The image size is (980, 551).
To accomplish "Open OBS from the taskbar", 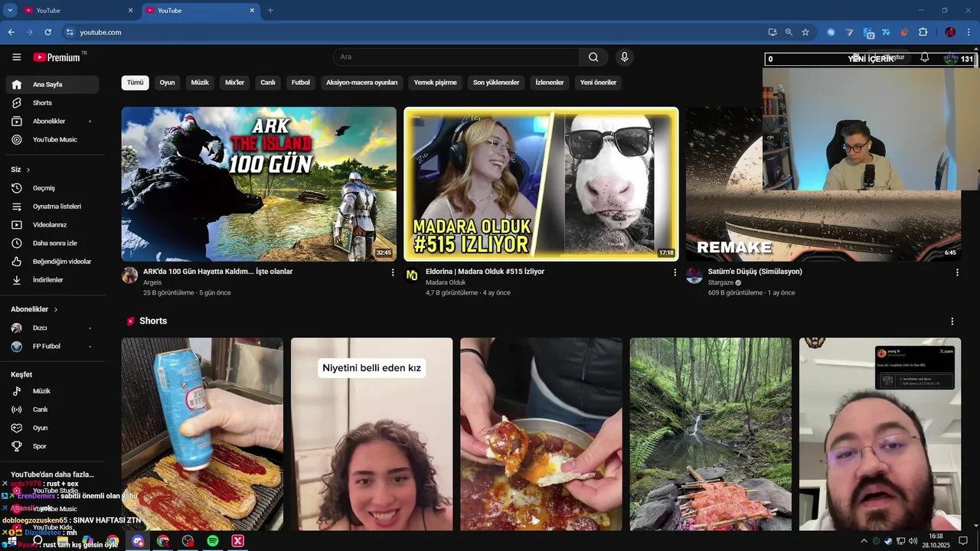I will coord(188,541).
